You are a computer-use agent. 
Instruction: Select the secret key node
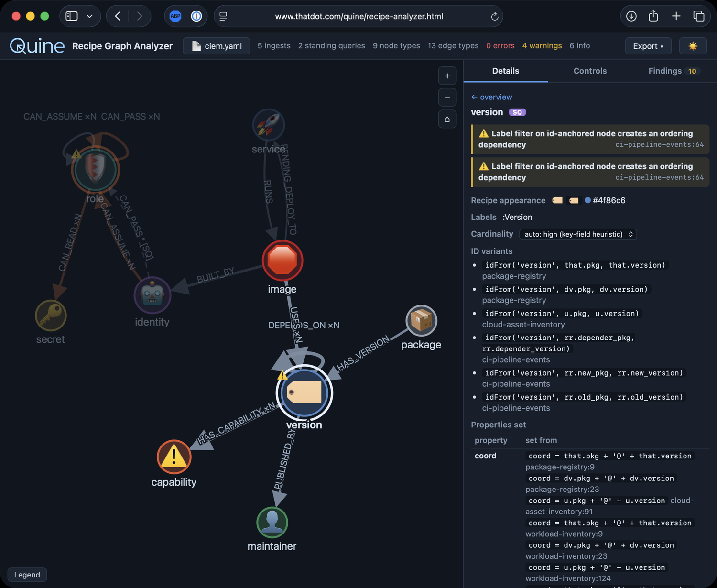[51, 316]
